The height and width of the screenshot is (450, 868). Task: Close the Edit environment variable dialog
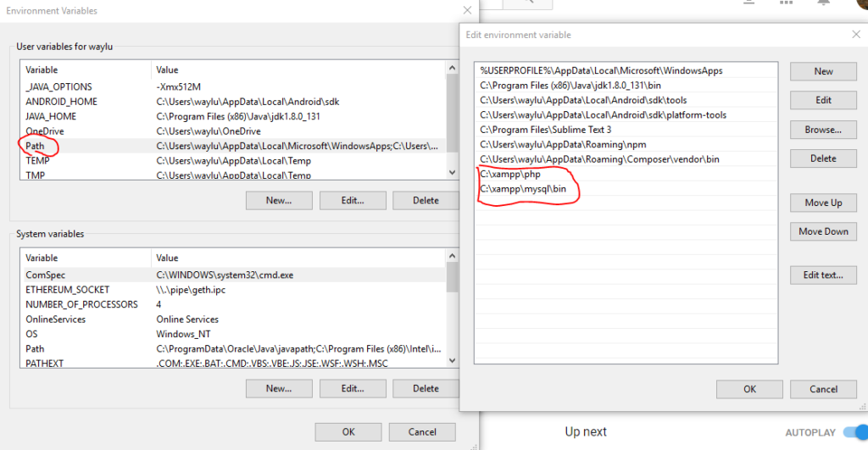[856, 34]
